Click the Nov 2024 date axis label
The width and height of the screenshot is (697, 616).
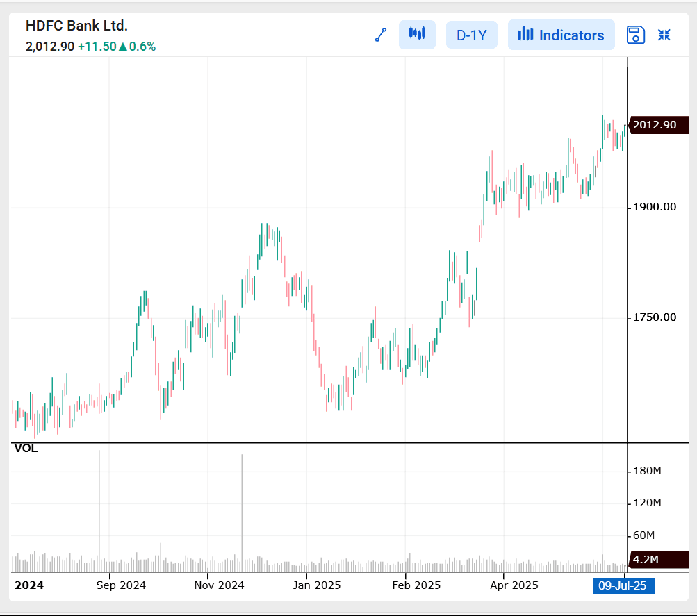coord(219,585)
